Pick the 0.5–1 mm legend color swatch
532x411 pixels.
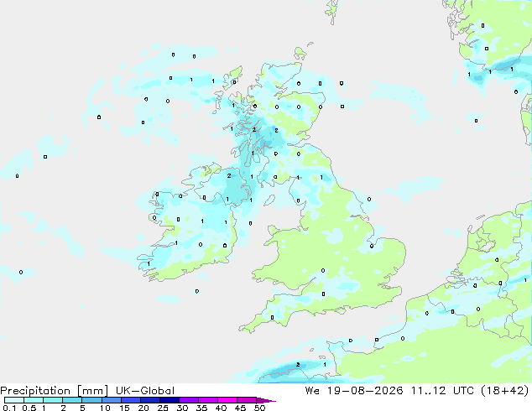tap(34, 400)
